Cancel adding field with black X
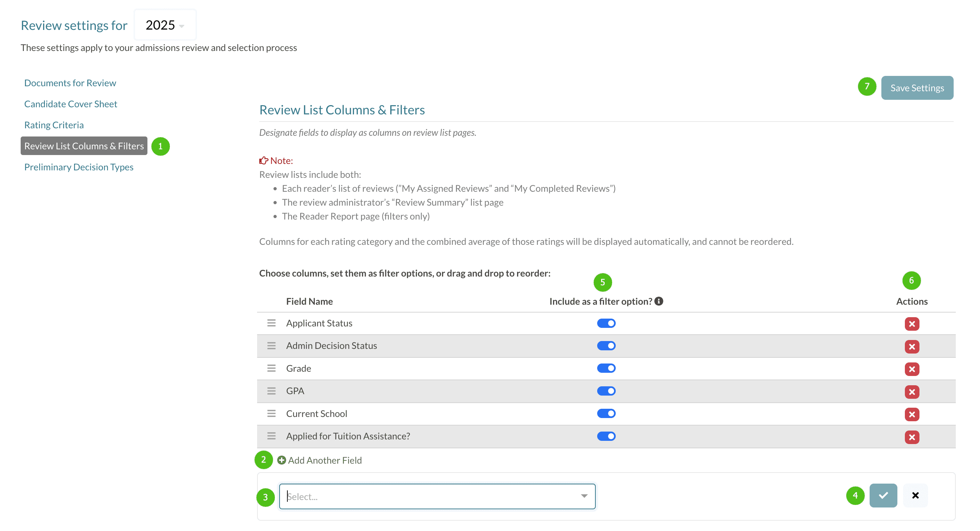The image size is (980, 531). 915,495
